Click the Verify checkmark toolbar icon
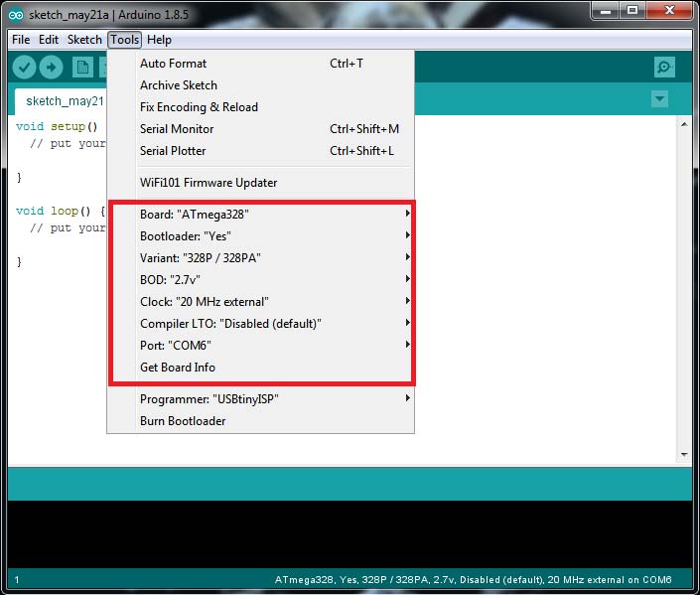 [24, 68]
